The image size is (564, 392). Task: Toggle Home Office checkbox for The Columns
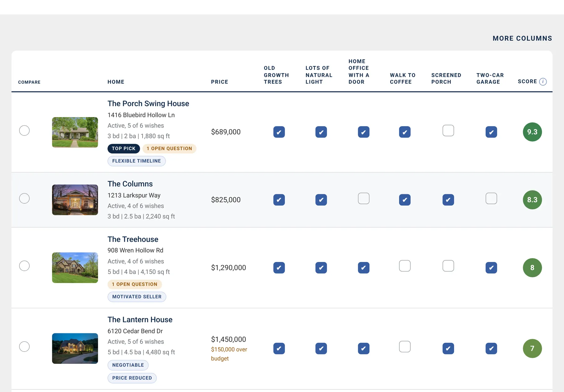363,198
